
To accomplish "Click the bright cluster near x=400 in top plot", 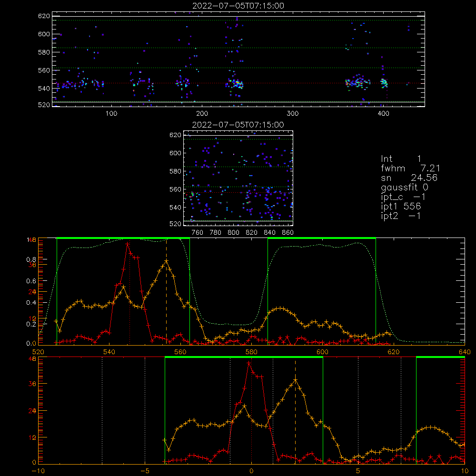I will (384, 82).
